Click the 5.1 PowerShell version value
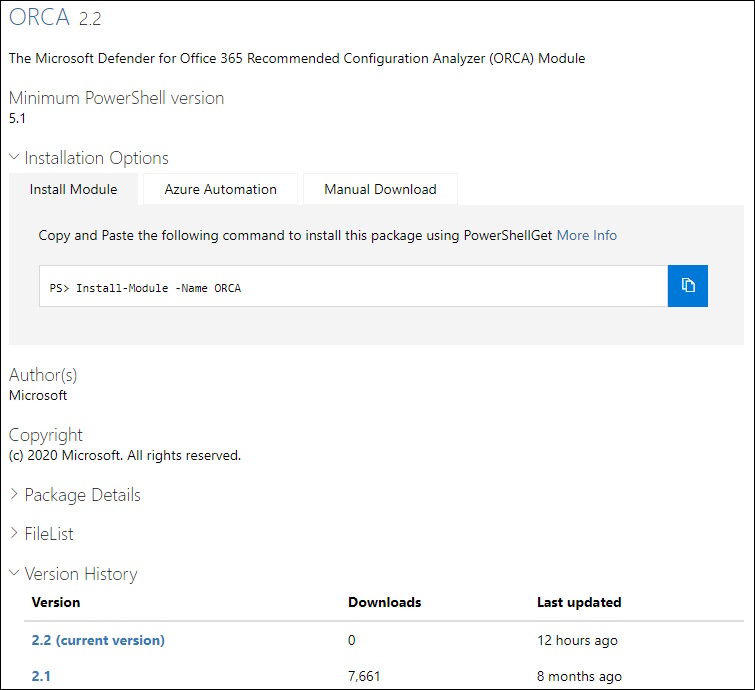The height and width of the screenshot is (690, 755). coord(17,118)
